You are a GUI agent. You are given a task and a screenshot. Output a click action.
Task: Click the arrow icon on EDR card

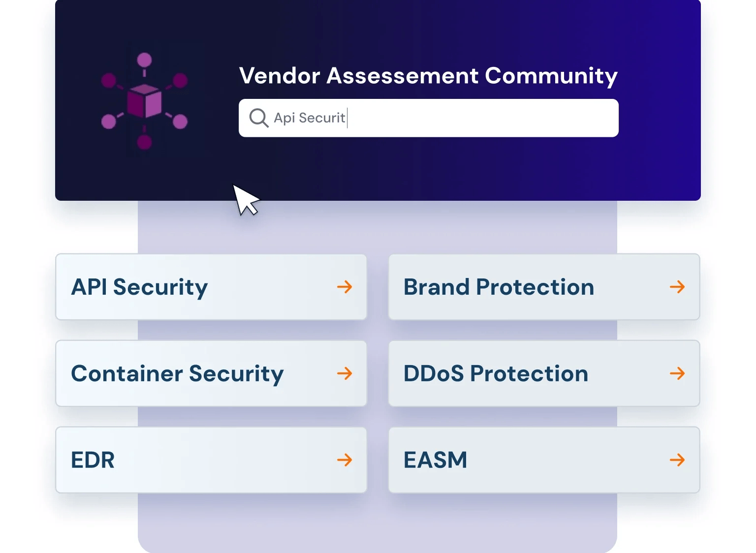coord(345,460)
